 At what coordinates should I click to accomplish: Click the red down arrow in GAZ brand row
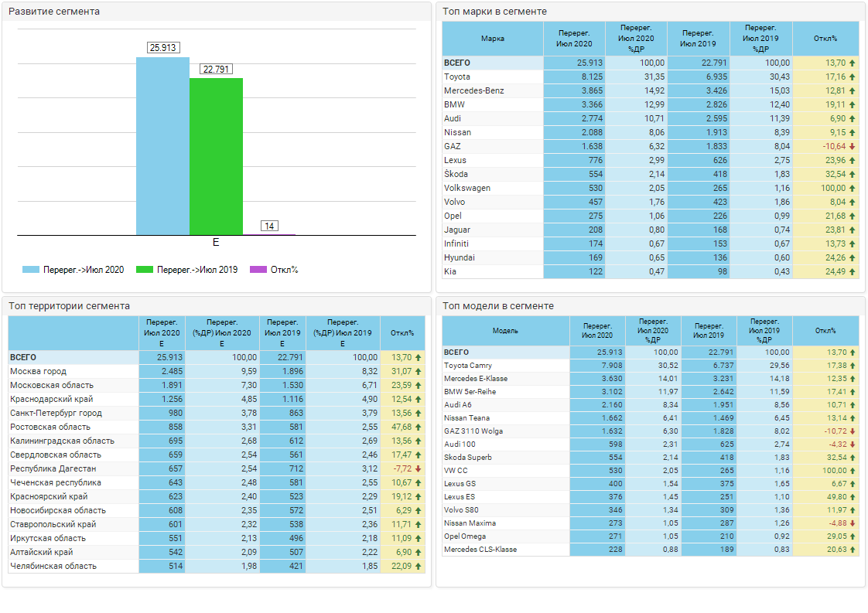pyautogui.click(x=852, y=147)
